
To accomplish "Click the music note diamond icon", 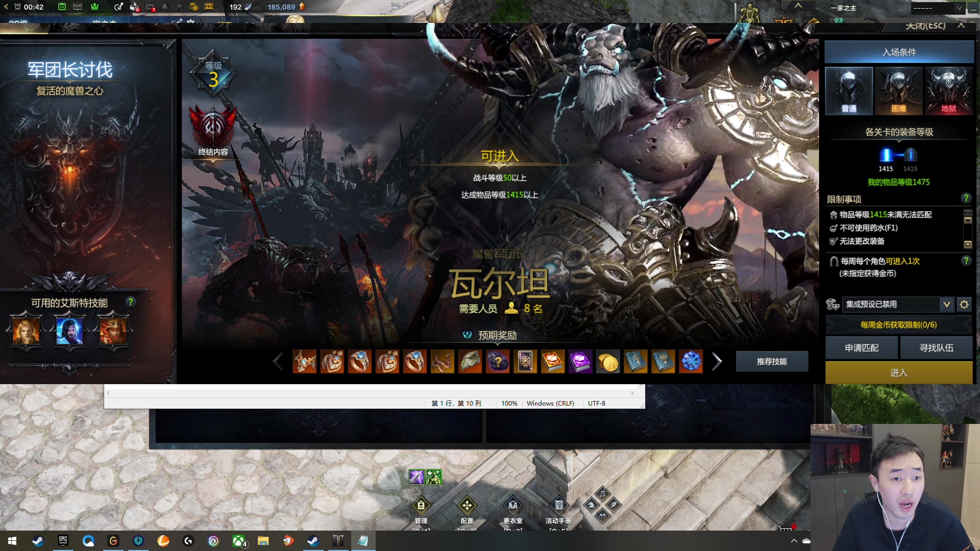I will pos(602,493).
